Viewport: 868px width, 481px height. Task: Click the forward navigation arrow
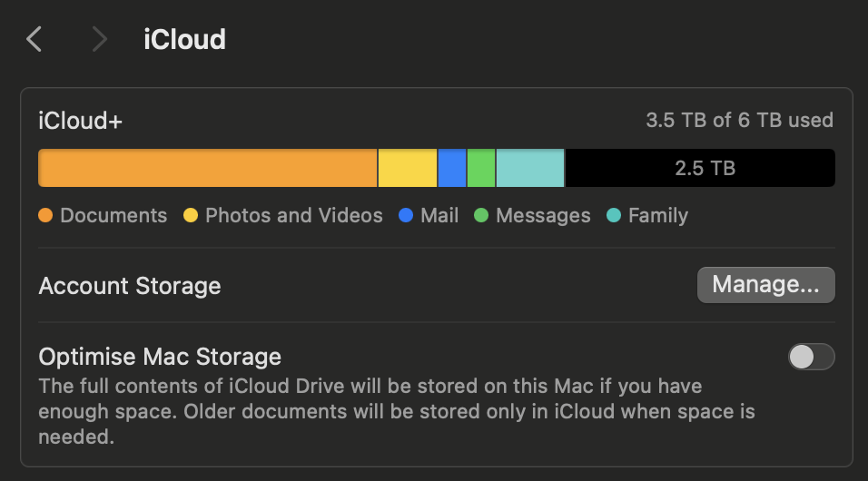click(x=99, y=39)
